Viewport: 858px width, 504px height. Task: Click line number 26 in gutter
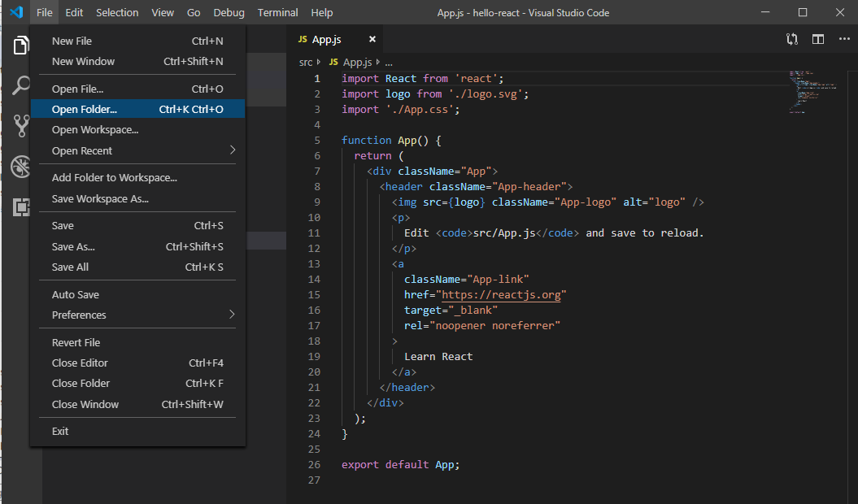pyautogui.click(x=314, y=465)
